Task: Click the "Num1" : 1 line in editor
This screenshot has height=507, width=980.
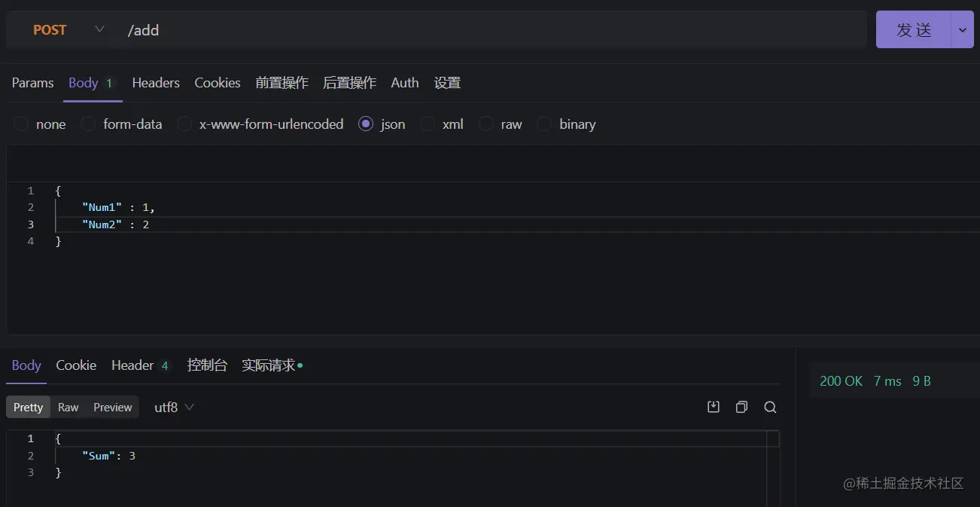Action: click(118, 207)
